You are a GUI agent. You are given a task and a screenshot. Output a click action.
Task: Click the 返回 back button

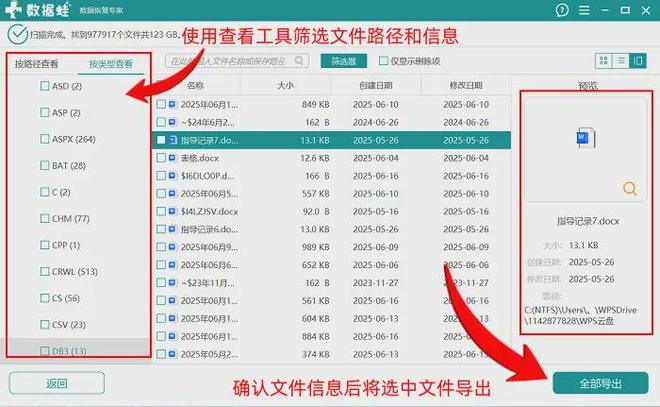57,383
